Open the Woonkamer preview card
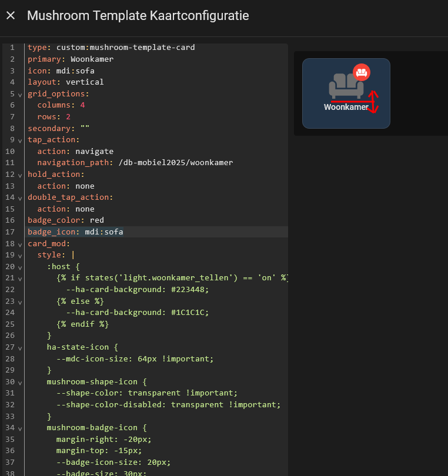This screenshot has width=448, height=476. click(x=346, y=93)
